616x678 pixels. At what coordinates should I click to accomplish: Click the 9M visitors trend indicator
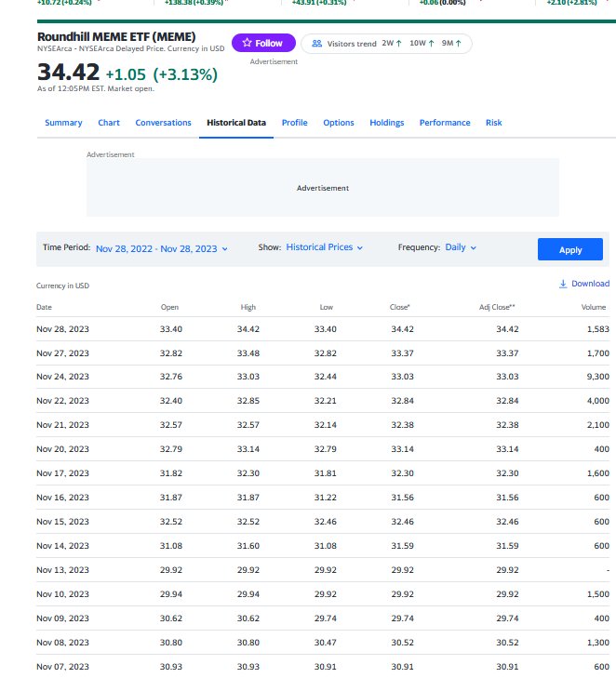pyautogui.click(x=451, y=43)
